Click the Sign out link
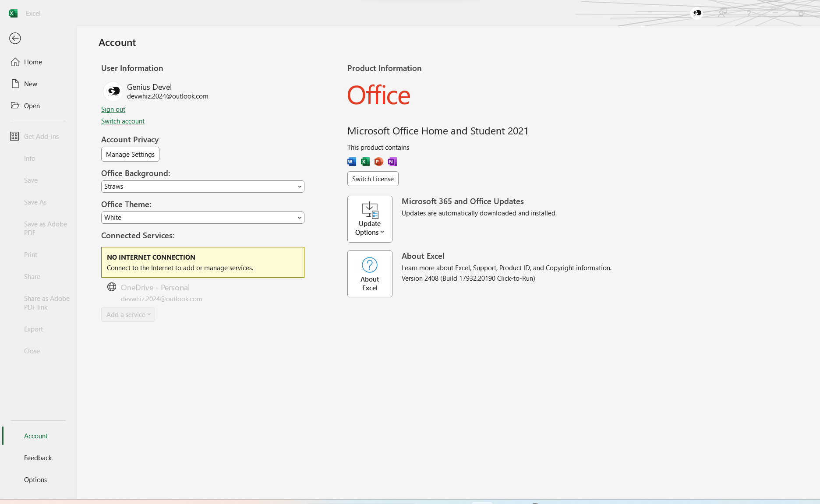 (113, 109)
